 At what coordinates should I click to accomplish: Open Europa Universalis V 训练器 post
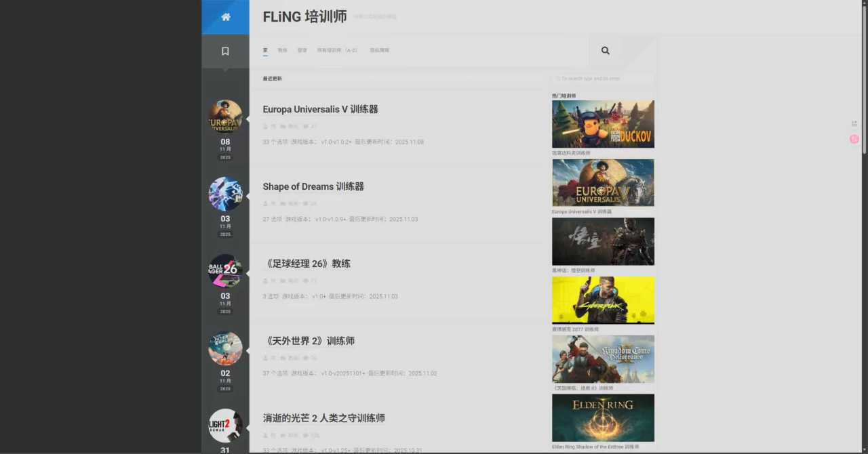(320, 109)
